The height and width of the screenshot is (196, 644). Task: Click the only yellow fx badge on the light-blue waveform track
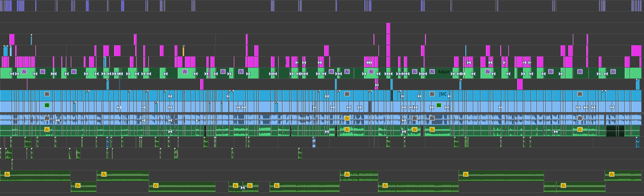[x=347, y=118]
